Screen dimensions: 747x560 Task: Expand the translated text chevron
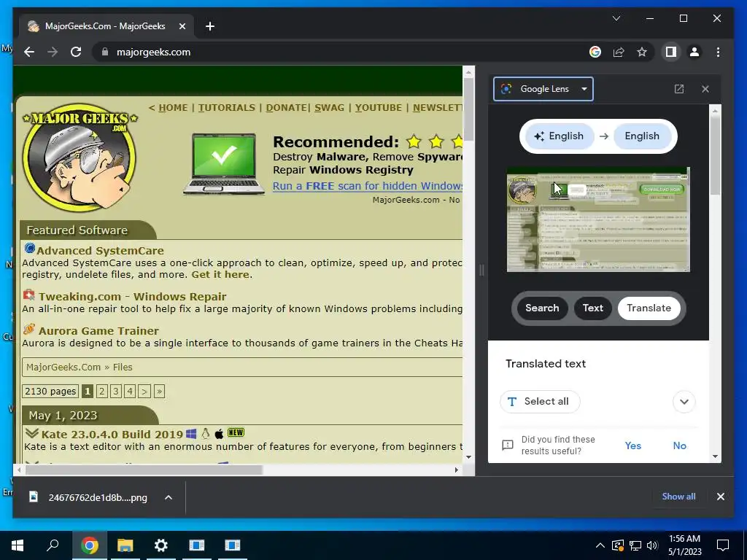pos(684,402)
